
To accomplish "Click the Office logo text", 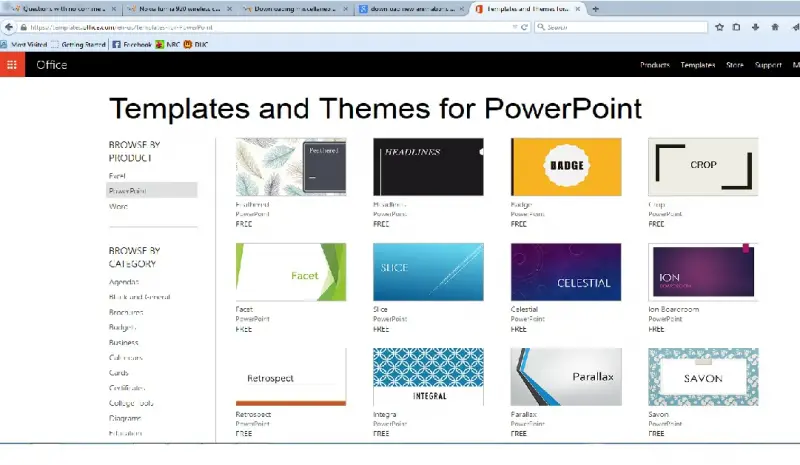I will tap(52, 65).
